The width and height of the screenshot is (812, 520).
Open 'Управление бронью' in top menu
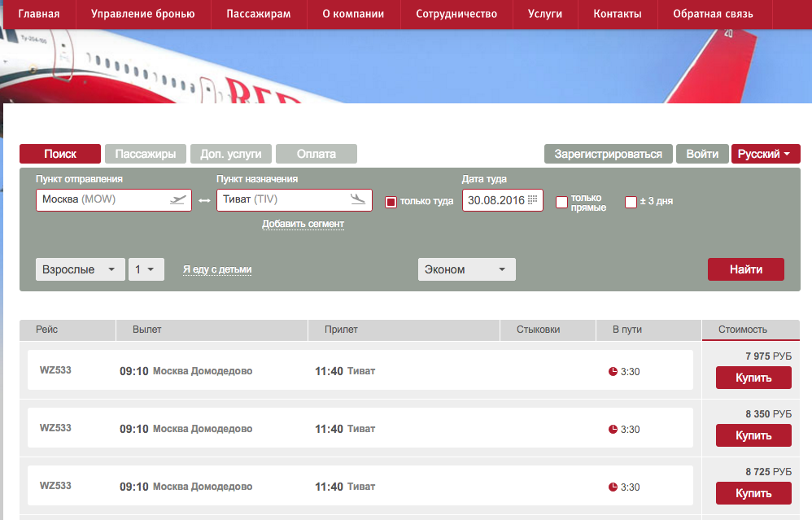[x=142, y=14]
